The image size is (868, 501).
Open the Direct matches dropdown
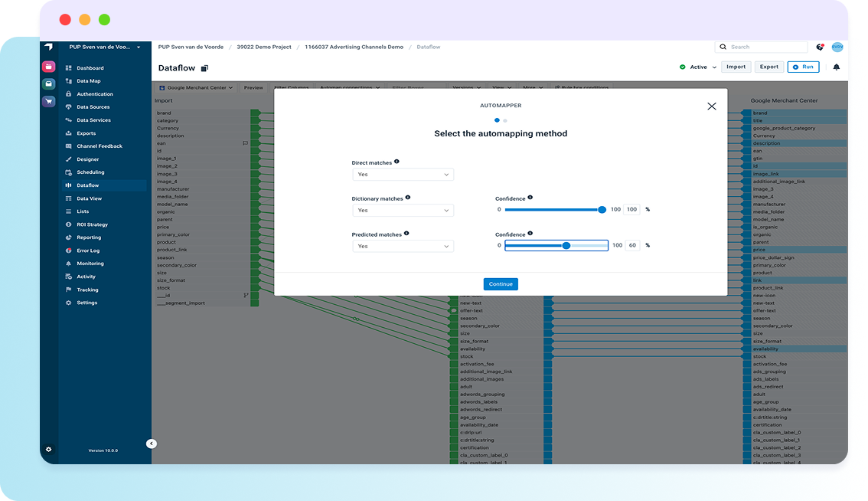click(403, 174)
